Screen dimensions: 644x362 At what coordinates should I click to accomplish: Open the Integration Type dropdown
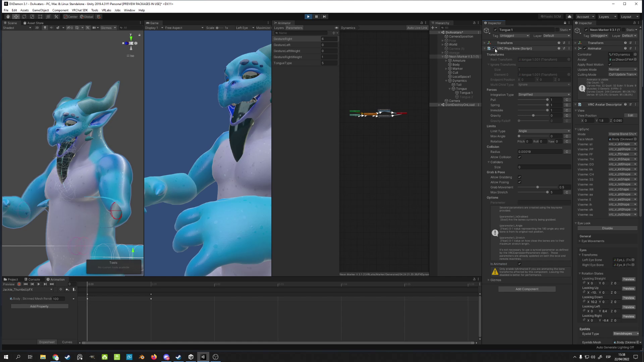click(x=544, y=95)
